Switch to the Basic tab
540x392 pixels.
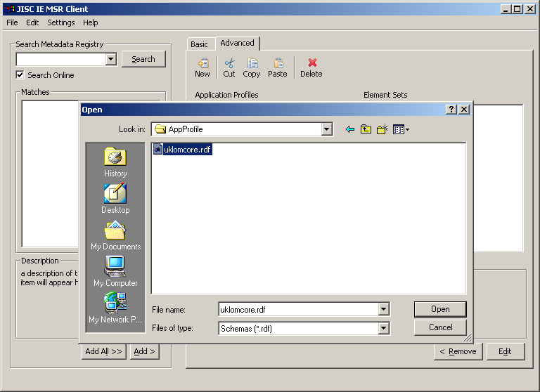200,44
